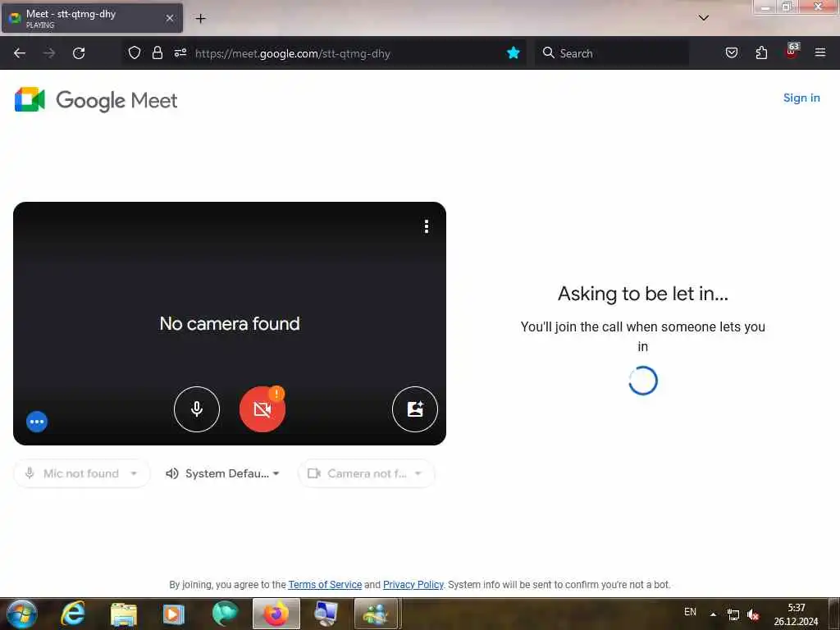Screen dimensions: 840x630
Task: Launch Internet Explorer from taskbar
Action: coord(73,614)
